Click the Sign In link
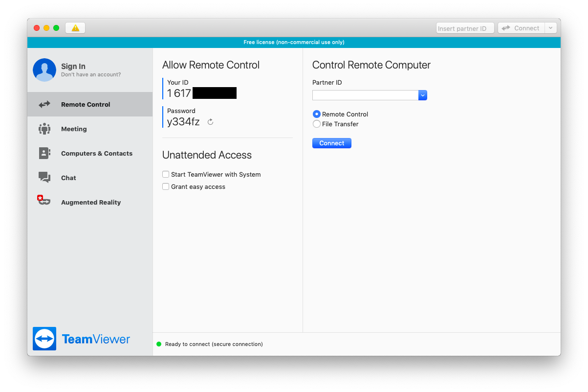The width and height of the screenshot is (588, 392). (x=73, y=67)
